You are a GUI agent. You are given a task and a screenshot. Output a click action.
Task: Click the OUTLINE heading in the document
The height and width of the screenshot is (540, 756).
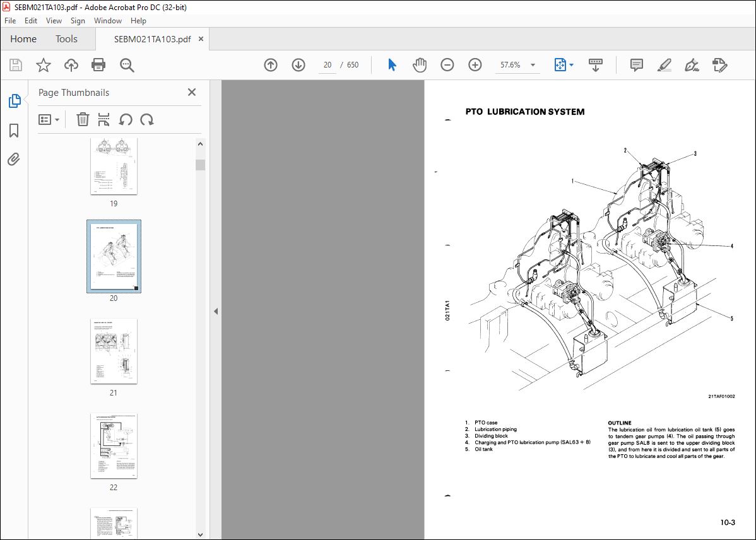pos(620,423)
